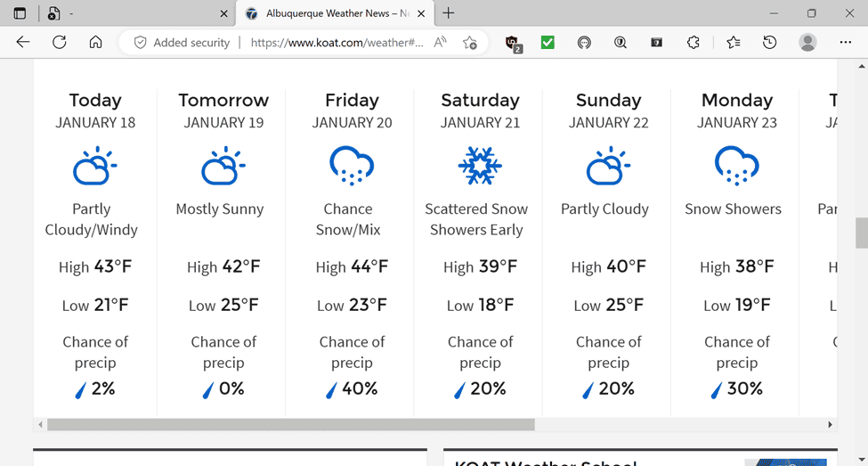Click the green checkmark extension icon
The height and width of the screenshot is (466, 868).
point(548,42)
